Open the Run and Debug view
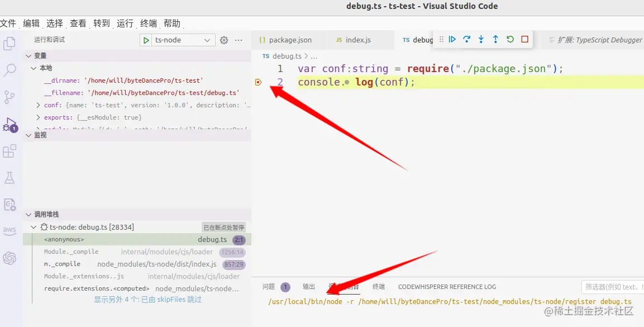 tap(9, 124)
